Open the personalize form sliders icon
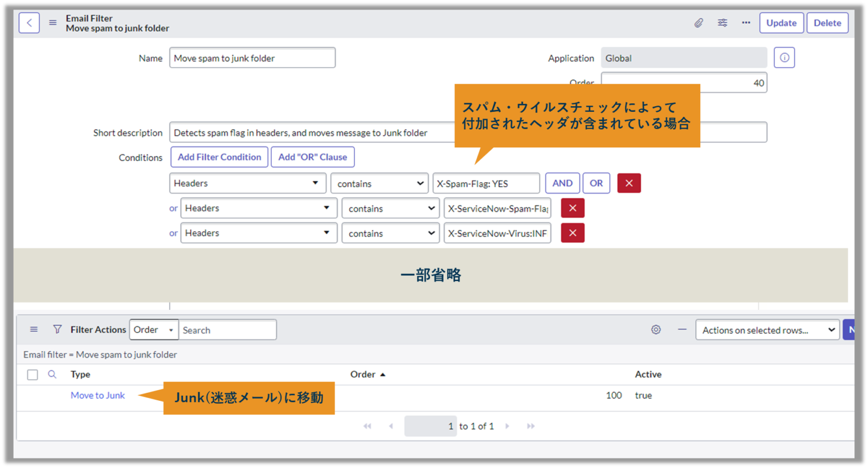Viewport: 868px width, 468px height. pyautogui.click(x=722, y=23)
